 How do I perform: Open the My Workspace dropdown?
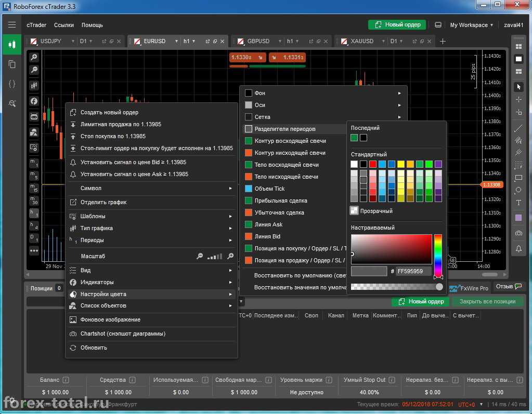click(x=471, y=25)
